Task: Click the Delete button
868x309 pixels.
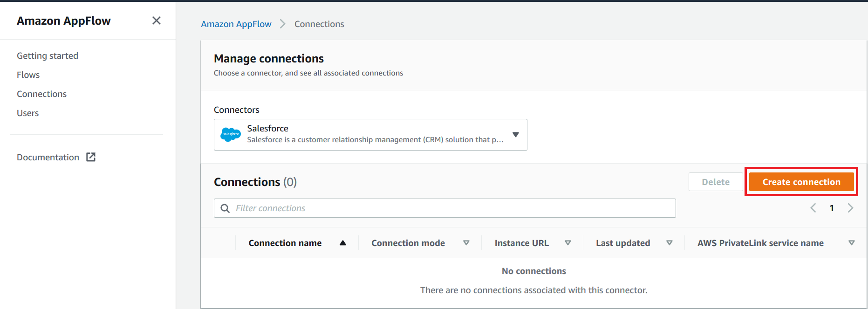Action: click(x=715, y=182)
